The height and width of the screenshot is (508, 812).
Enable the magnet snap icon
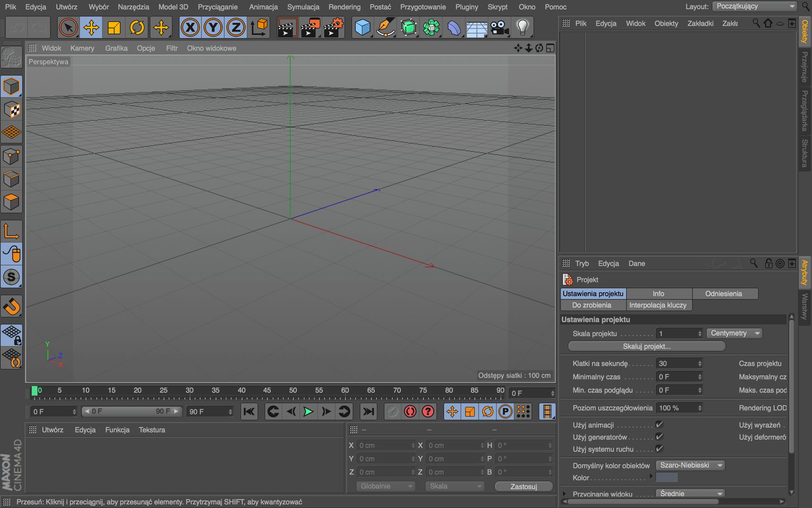pyautogui.click(x=11, y=307)
